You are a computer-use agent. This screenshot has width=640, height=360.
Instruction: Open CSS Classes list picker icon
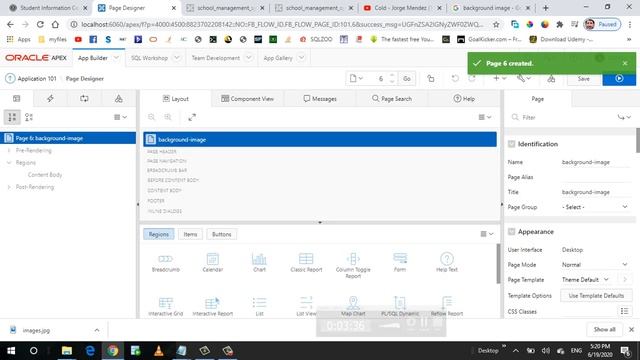click(x=624, y=311)
